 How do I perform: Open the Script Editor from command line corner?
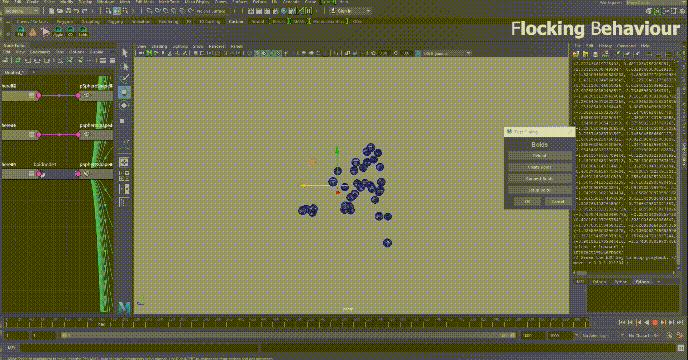click(x=681, y=348)
